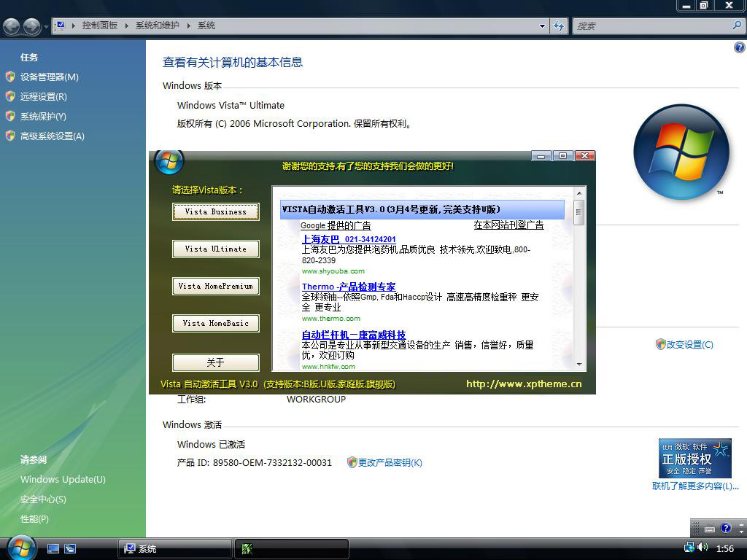The height and width of the screenshot is (560, 747).
Task: Click the 搜索 search input box
Action: (651, 26)
